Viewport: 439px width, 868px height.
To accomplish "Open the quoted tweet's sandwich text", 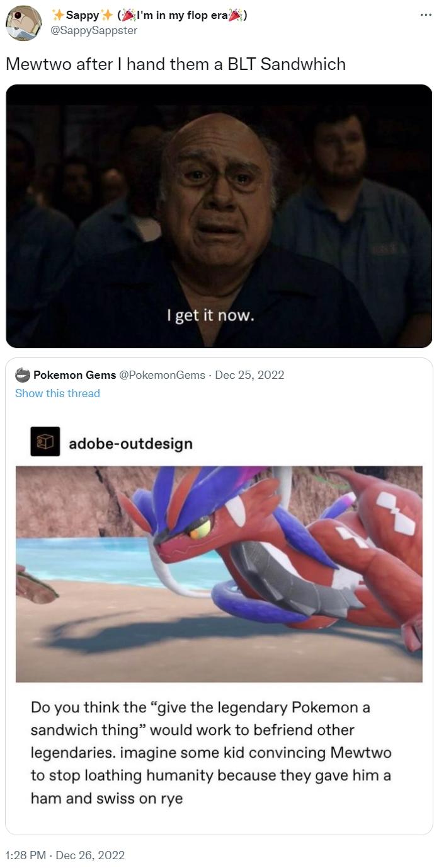I will (x=211, y=753).
